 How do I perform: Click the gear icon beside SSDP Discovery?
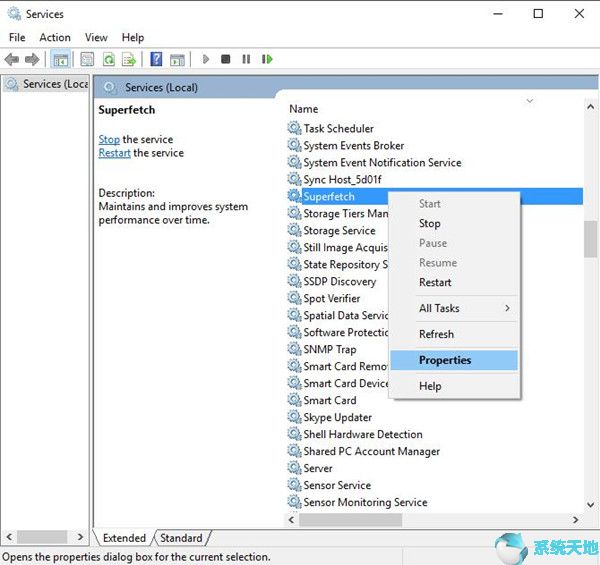tap(294, 281)
